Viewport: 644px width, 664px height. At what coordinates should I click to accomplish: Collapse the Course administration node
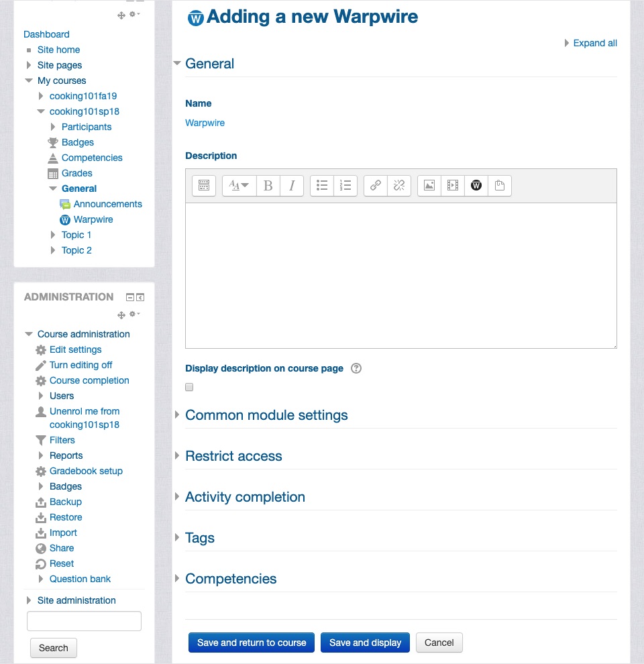29,334
